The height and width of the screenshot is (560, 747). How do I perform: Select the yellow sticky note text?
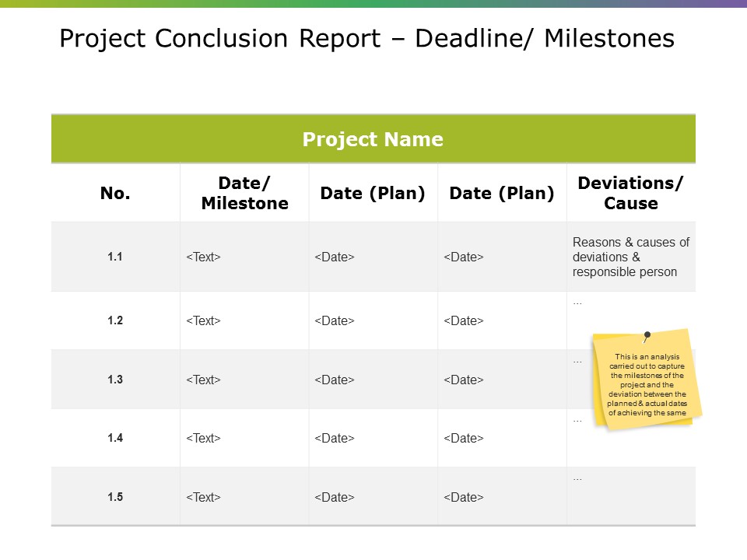pos(647,385)
